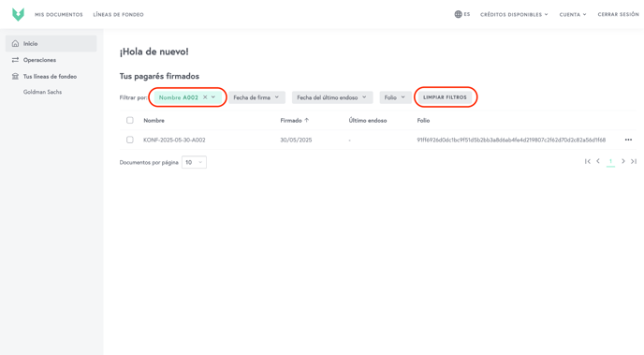The image size is (644, 355).
Task: Click the Operaciones arrows icon
Action: (15, 60)
